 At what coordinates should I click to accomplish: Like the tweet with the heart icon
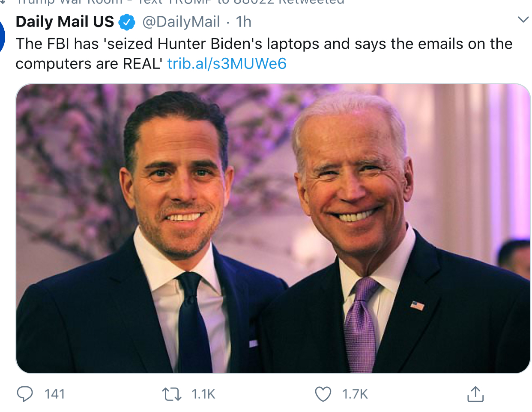click(323, 394)
